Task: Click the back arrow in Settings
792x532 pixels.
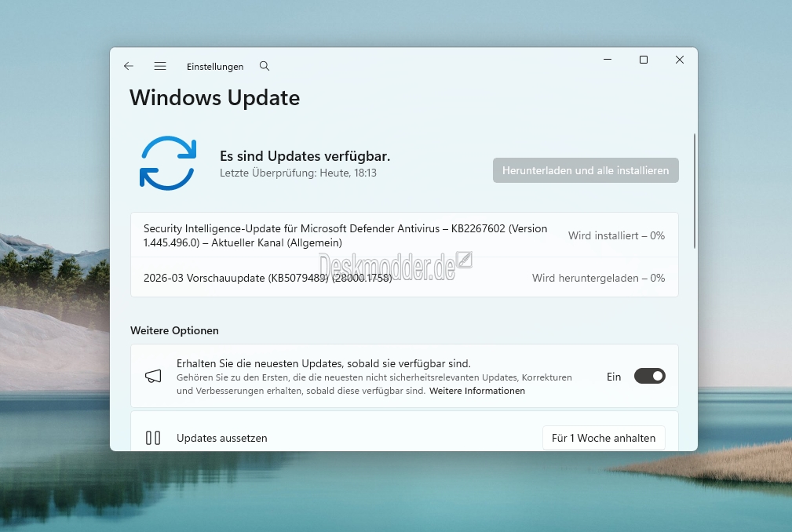Action: click(x=129, y=67)
